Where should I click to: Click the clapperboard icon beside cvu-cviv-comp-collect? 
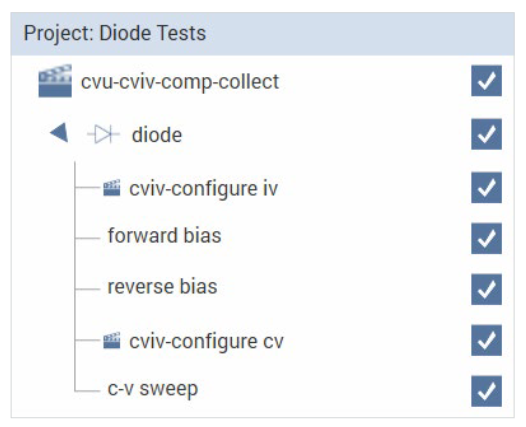click(x=55, y=81)
